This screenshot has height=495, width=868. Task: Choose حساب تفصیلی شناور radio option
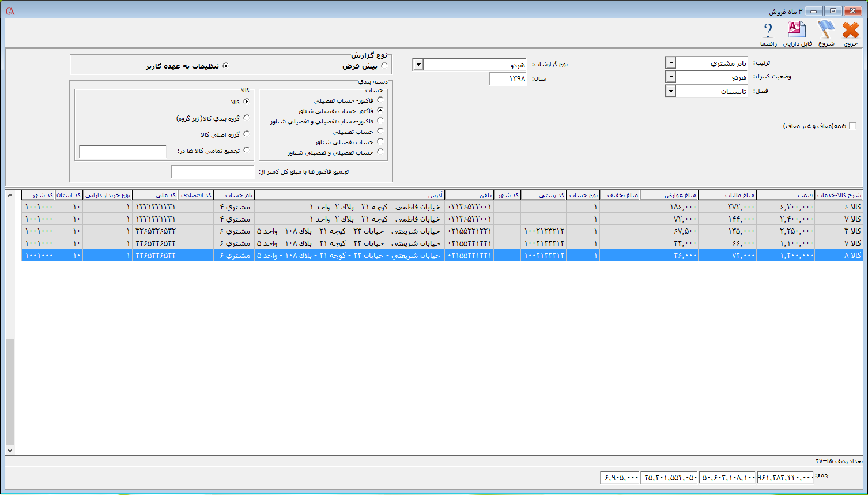[x=380, y=141]
